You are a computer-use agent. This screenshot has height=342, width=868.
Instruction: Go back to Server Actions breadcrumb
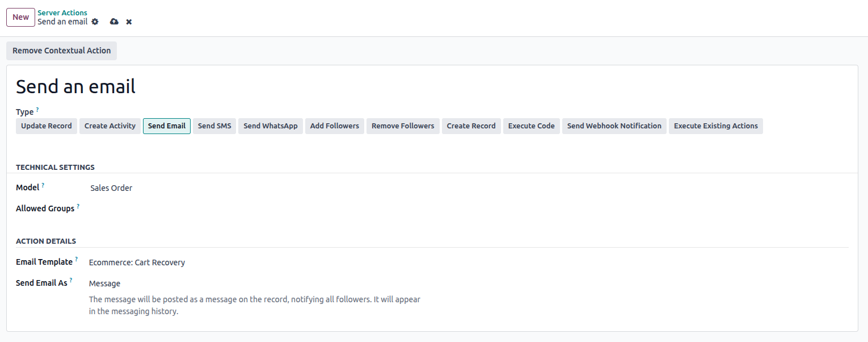pos(62,12)
